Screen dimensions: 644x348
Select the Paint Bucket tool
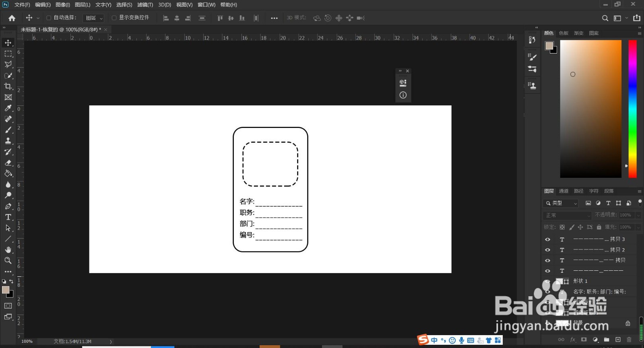(x=8, y=173)
